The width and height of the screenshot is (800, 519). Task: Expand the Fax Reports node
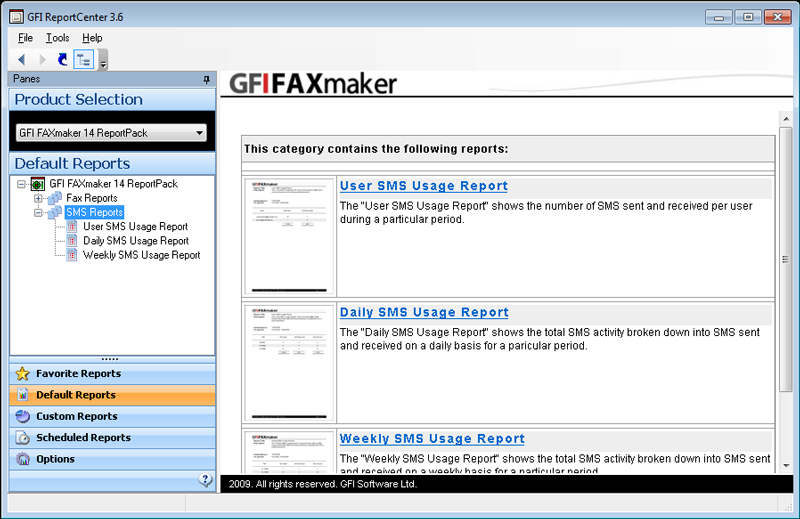pos(38,198)
